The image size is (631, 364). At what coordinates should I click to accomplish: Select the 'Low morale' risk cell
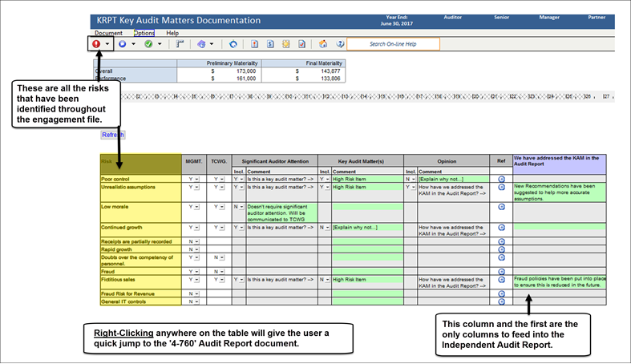[141, 212]
